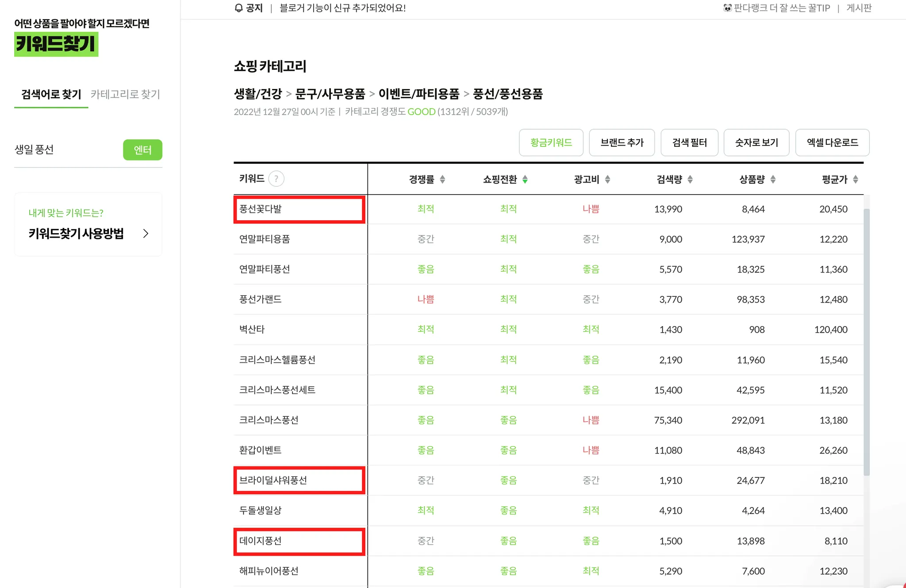Click the keyword help question mark icon
This screenshot has height=588, width=906.
tap(276, 179)
